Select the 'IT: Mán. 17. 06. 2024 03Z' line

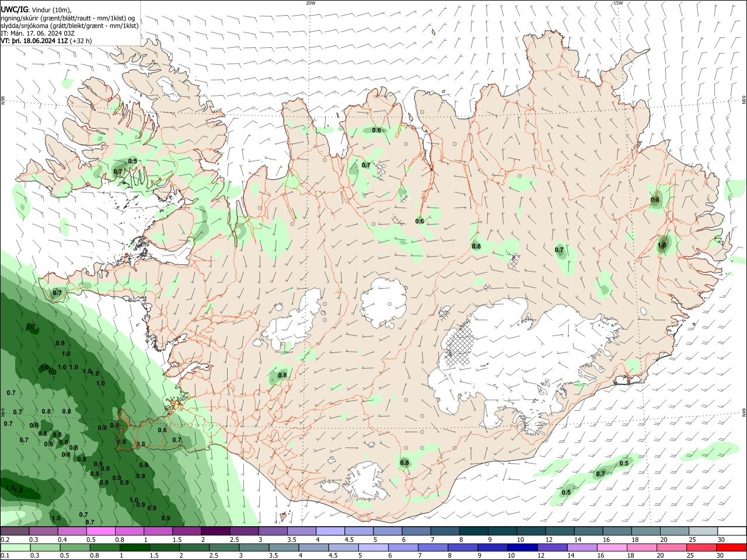tap(38, 33)
